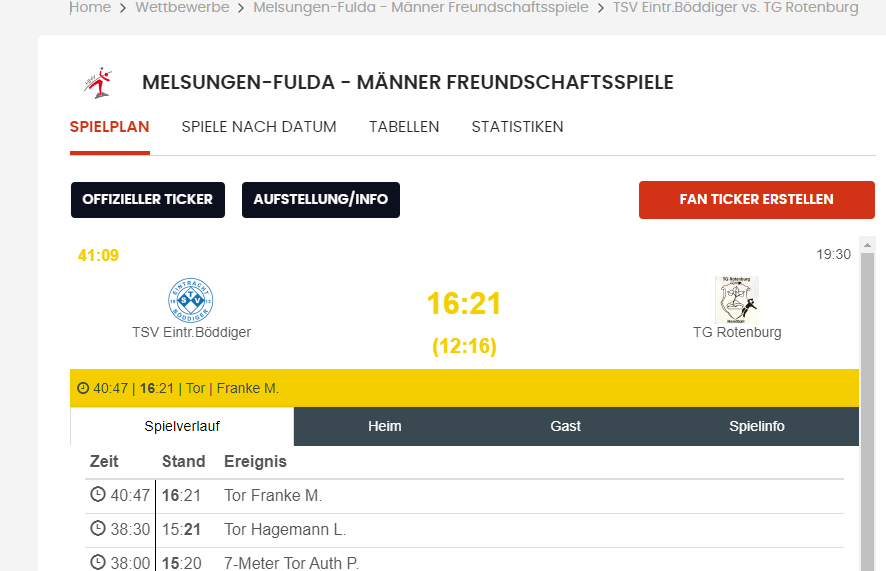Go to Wettbewerbe breadcrumb link
This screenshot has width=886, height=571.
[182, 8]
